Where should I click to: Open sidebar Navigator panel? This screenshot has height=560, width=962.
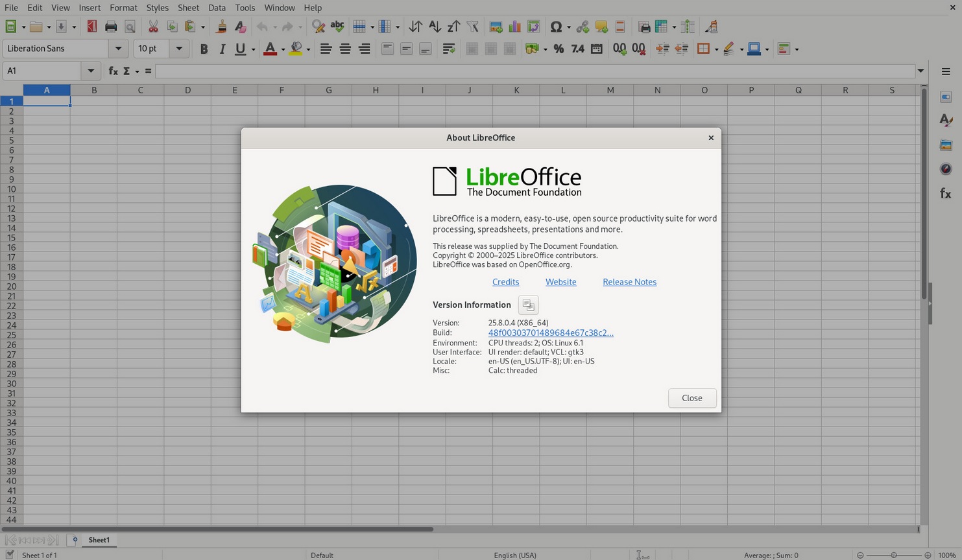946,169
